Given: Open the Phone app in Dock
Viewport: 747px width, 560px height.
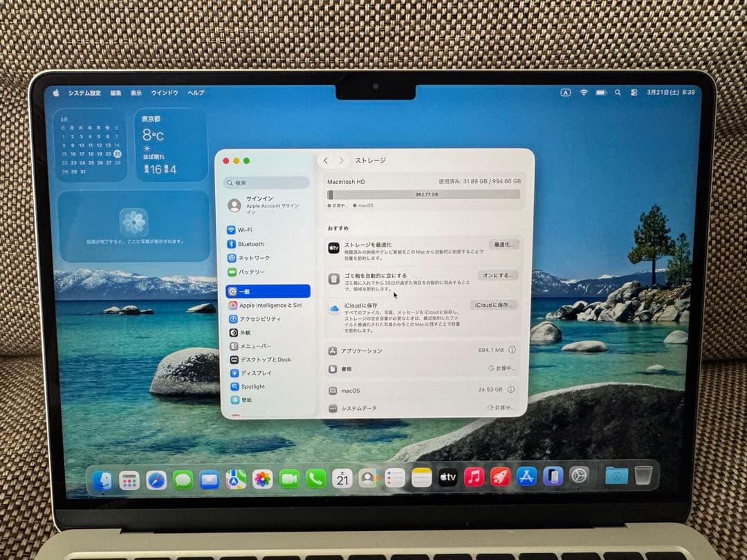Looking at the screenshot, I should click(x=315, y=479).
